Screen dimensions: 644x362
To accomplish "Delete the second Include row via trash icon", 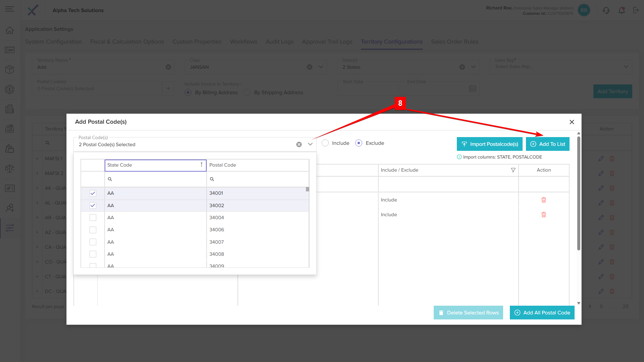I will coord(544,215).
